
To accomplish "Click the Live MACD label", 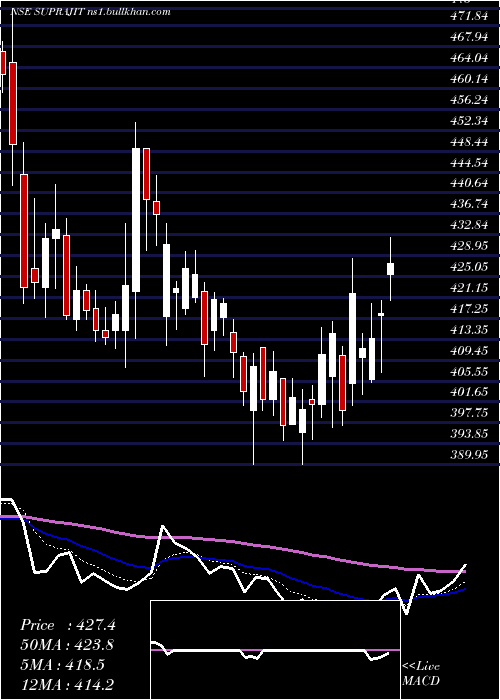I will coord(421,673).
